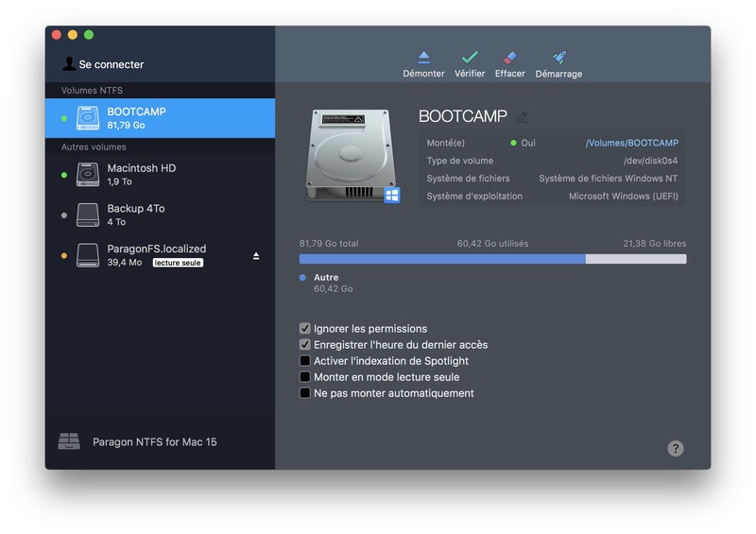
Task: Eject the ParagonFS.localized volume
Action: click(256, 256)
